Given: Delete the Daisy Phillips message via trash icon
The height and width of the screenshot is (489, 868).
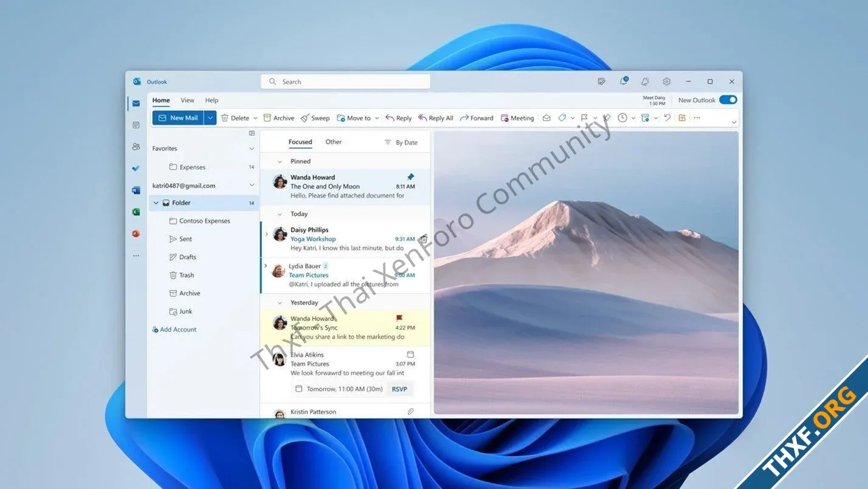Looking at the screenshot, I should point(424,239).
